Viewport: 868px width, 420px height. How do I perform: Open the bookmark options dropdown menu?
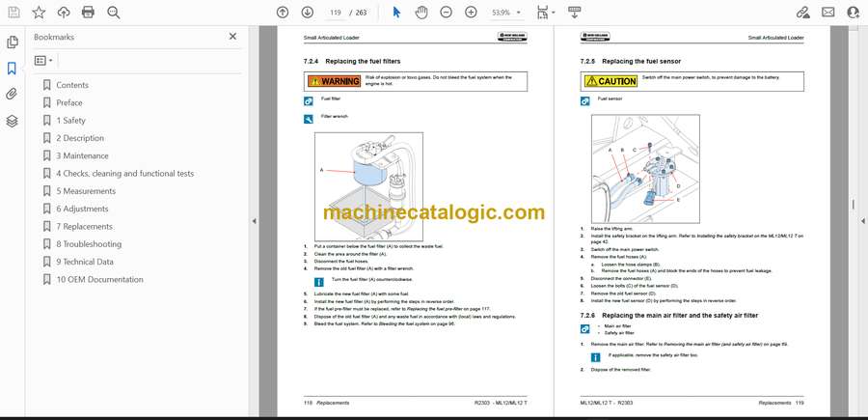pos(43,61)
